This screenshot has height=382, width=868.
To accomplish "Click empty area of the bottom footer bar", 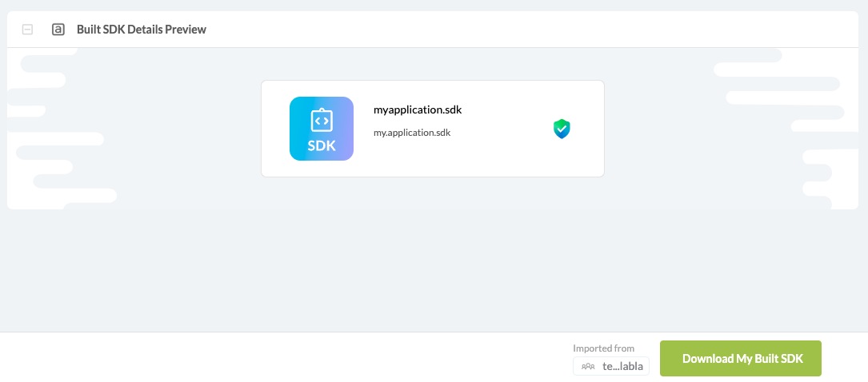I will point(280,357).
